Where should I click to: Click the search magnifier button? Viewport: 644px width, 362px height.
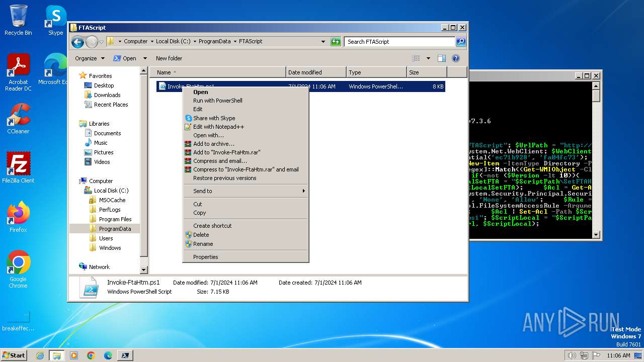click(461, 42)
